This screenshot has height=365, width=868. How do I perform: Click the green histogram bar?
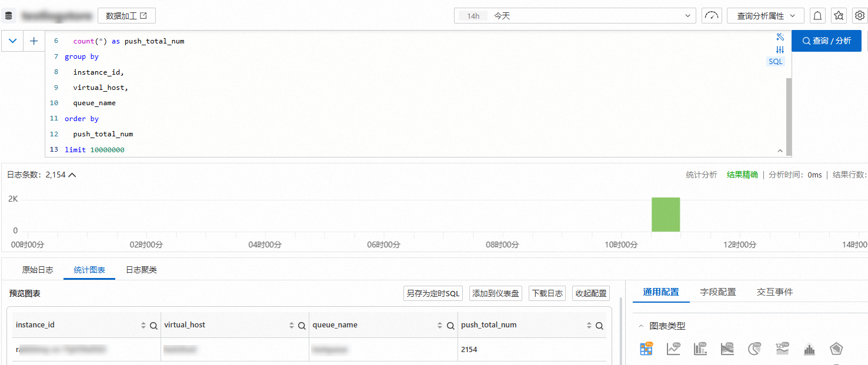pyautogui.click(x=666, y=215)
